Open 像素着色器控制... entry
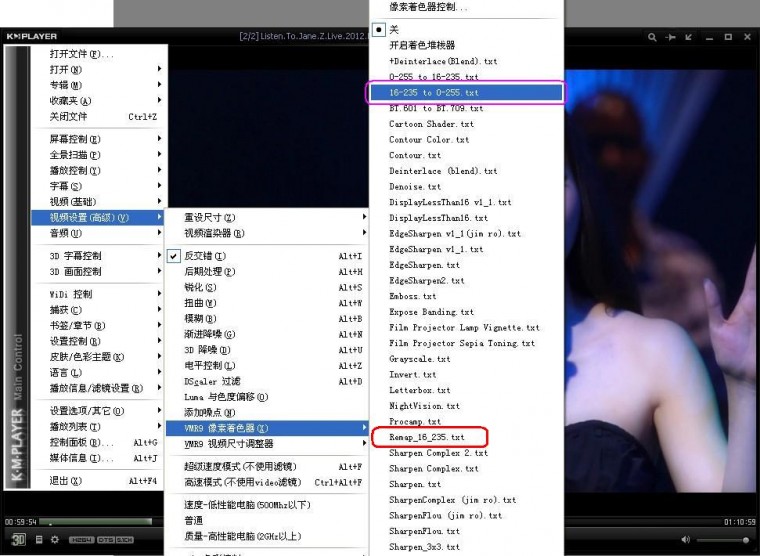This screenshot has width=760, height=556. (466, 7)
